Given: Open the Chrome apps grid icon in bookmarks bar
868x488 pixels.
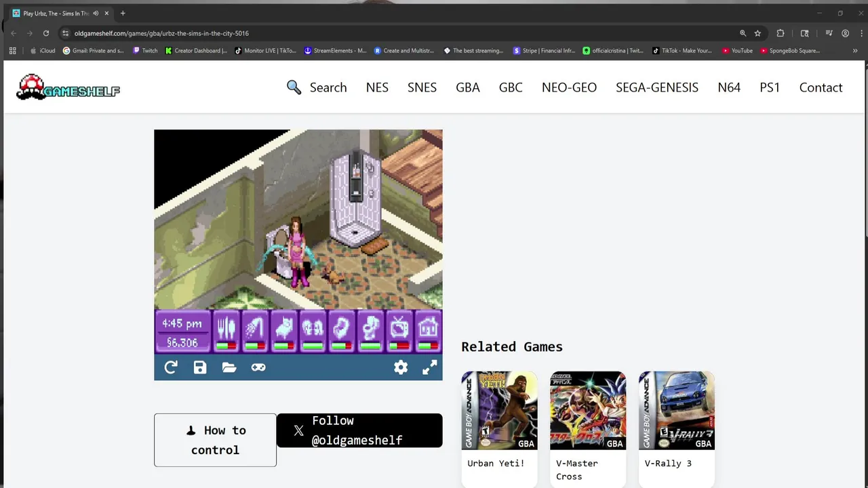Looking at the screenshot, I should tap(12, 51).
